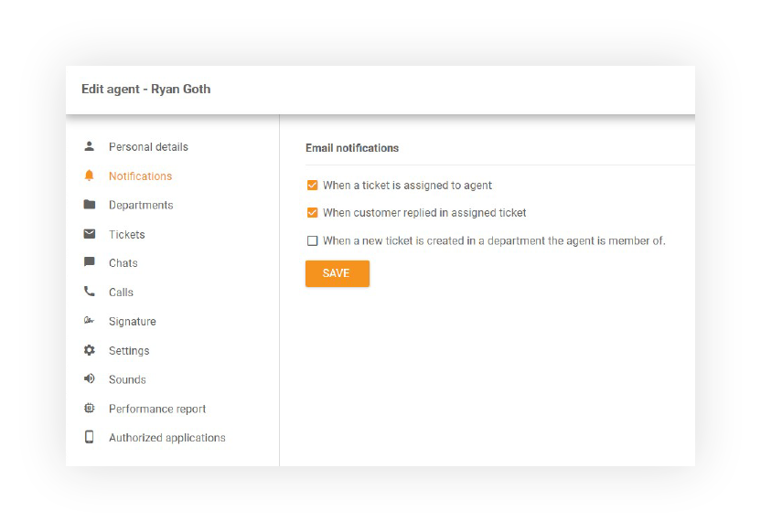Open the Personal details section

[x=147, y=146]
